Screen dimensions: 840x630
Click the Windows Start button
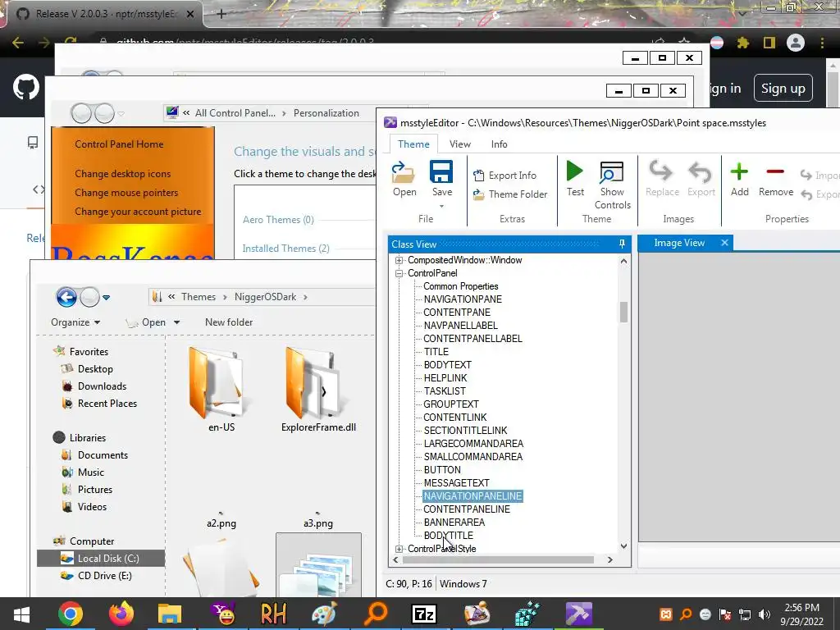[x=21, y=614]
